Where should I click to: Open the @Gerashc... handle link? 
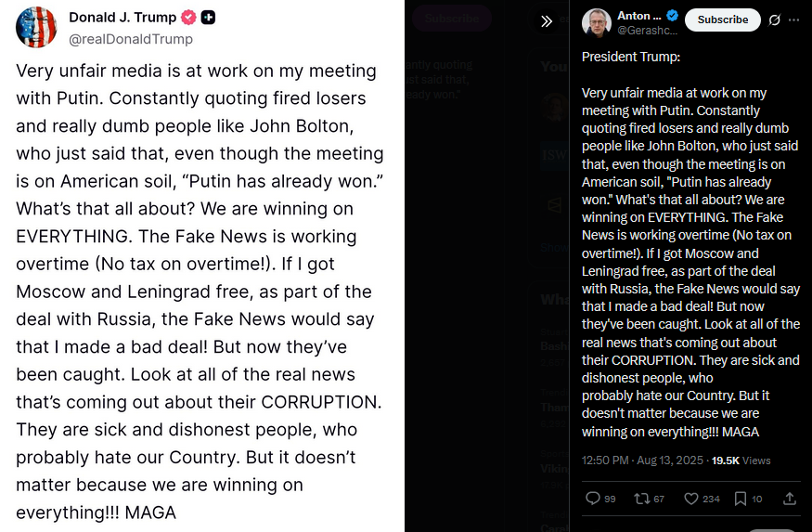point(640,31)
